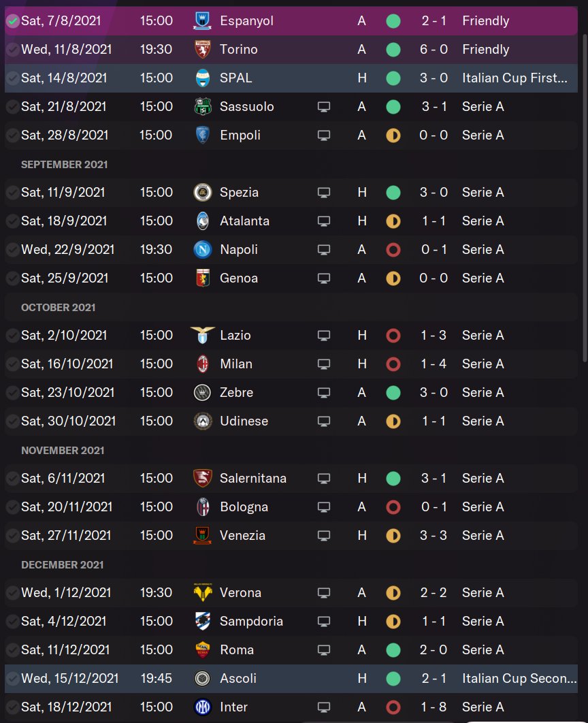Click the Torino club crest
The width and height of the screenshot is (588, 723).
pos(202,50)
